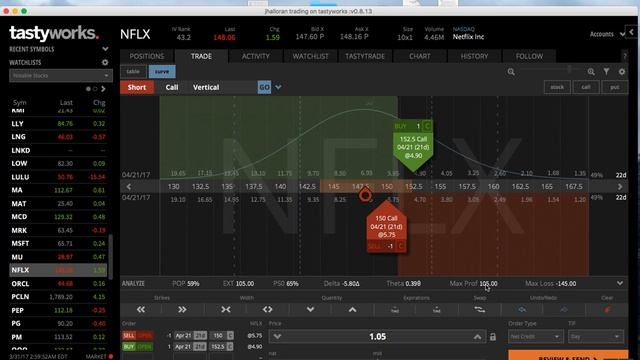This screenshot has height=360, width=640.
Task: Toggle Short direction for strategy
Action: click(137, 87)
